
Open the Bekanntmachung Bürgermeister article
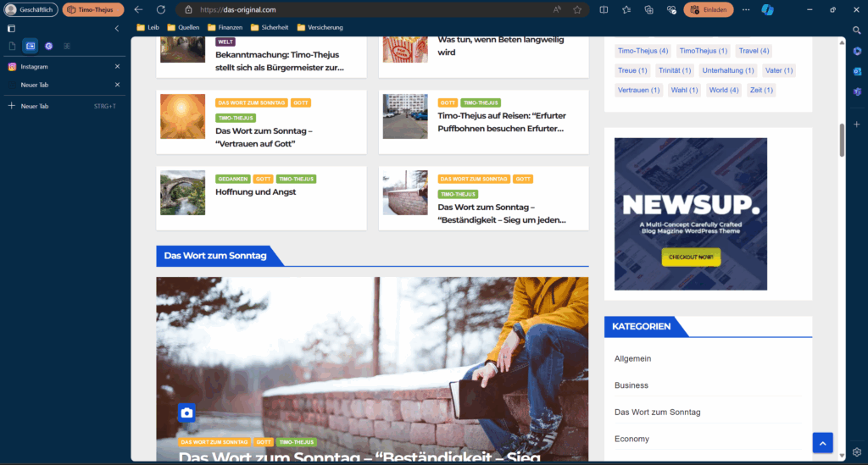(x=280, y=61)
